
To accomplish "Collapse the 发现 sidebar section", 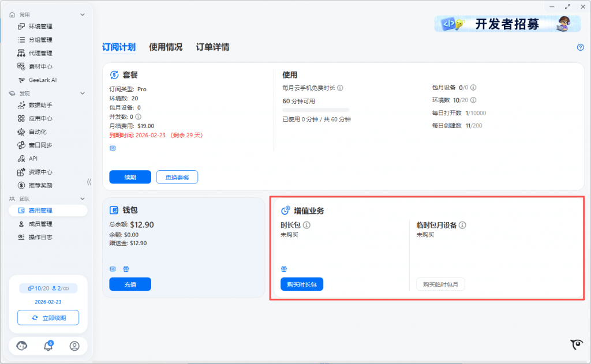I will click(x=83, y=93).
